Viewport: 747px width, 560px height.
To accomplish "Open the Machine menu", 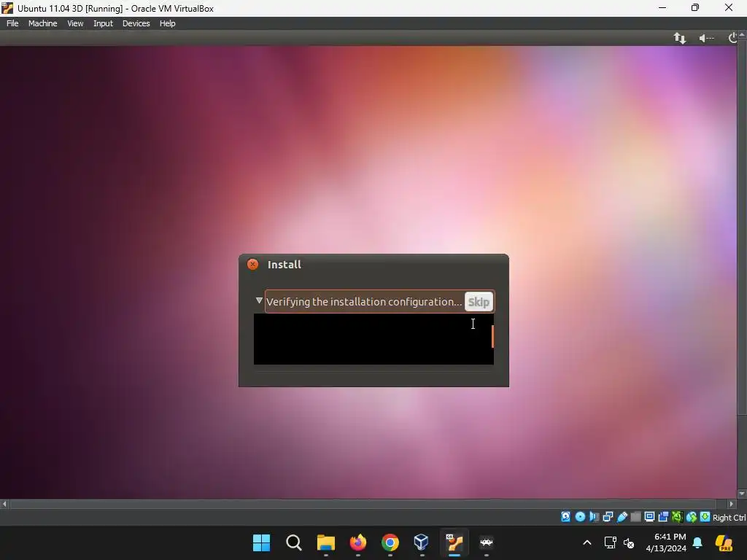I will [x=42, y=23].
